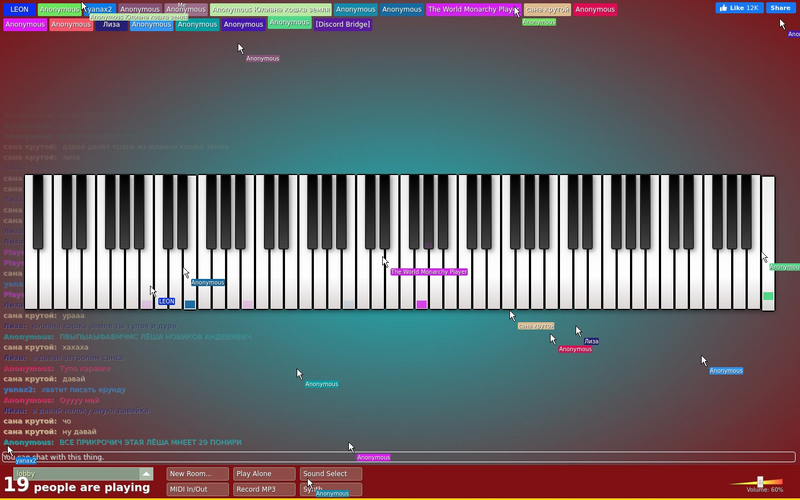Click the 'Лиза' player name tag at top
The width and height of the screenshot is (800, 500).
click(111, 24)
